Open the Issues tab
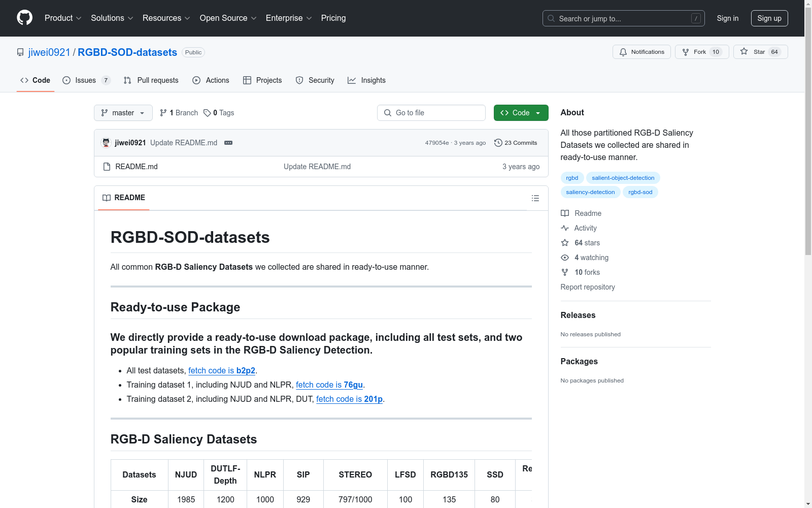 (x=86, y=80)
